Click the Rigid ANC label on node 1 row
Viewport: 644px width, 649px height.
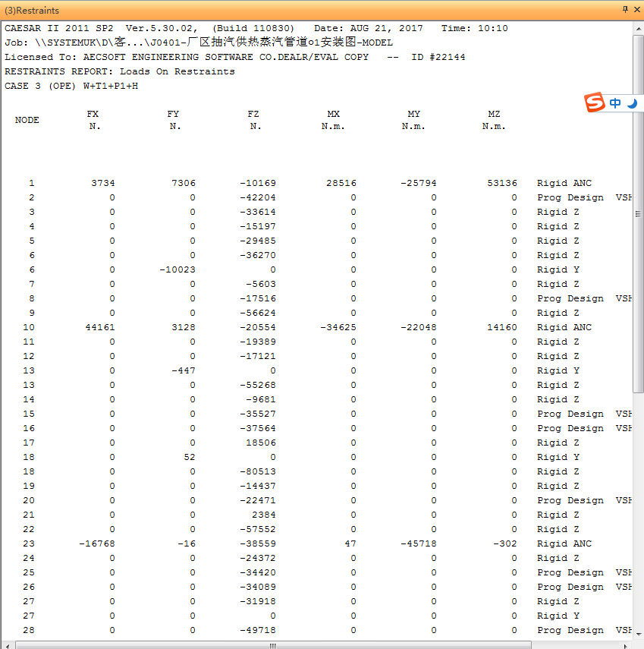pos(564,183)
